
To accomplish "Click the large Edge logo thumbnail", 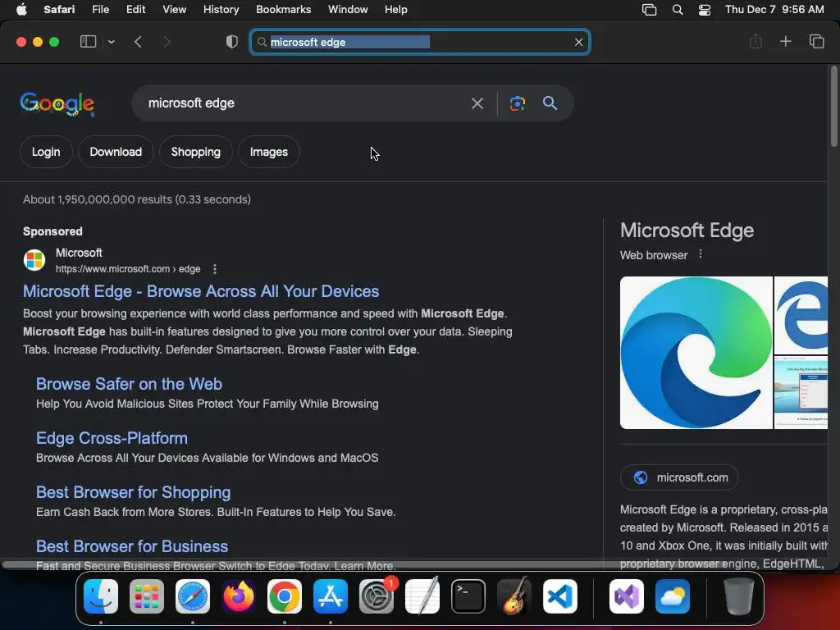I will tap(696, 353).
